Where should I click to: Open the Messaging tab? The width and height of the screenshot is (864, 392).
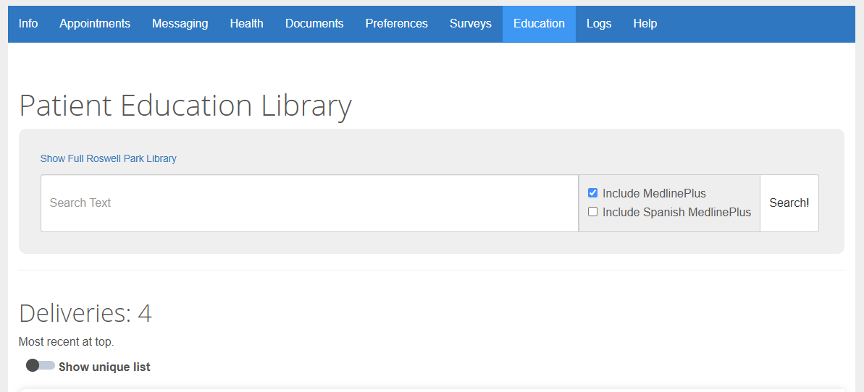pyautogui.click(x=180, y=24)
